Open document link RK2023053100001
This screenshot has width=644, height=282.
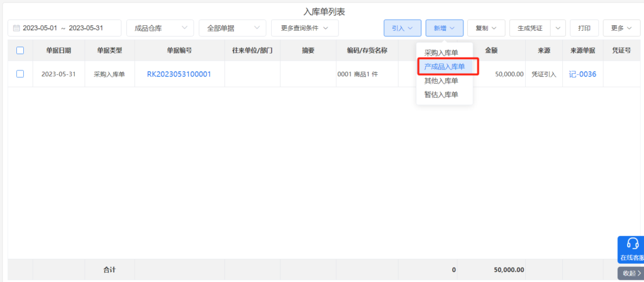[179, 74]
